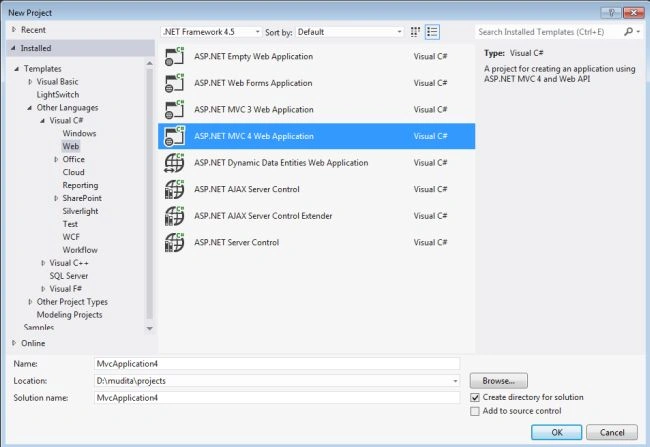
Task: Select the SQL Server tree item
Action: click(69, 276)
